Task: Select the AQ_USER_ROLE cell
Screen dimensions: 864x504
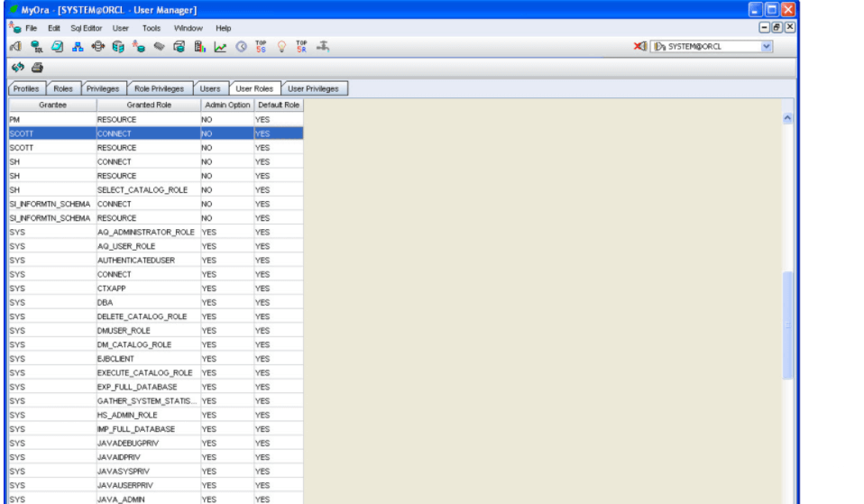Action: [149, 246]
